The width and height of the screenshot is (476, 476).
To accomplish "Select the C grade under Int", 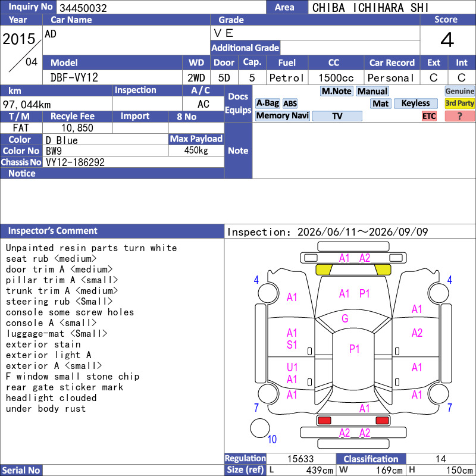I will point(462,78).
